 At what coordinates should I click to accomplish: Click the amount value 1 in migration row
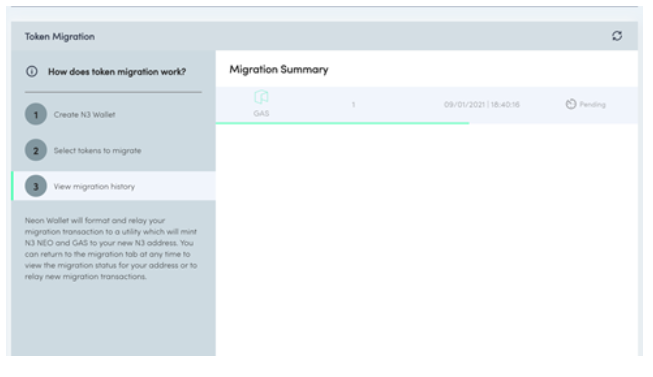[353, 105]
